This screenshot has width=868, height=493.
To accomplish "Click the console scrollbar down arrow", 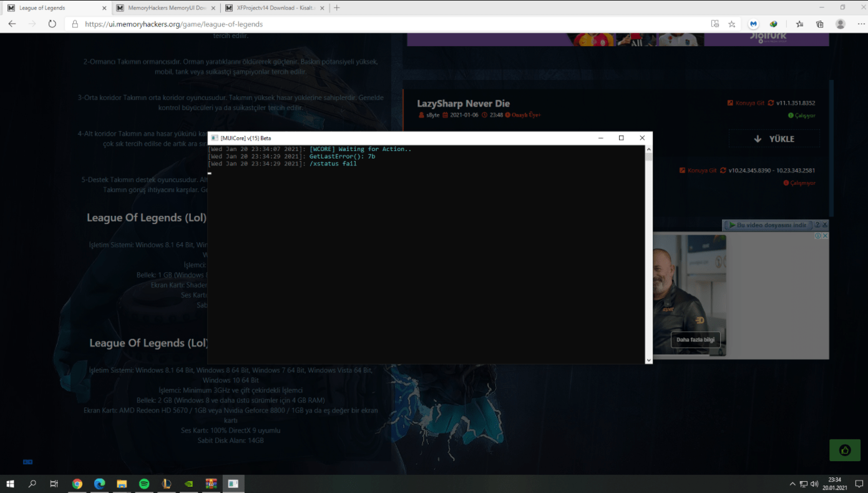I will [648, 360].
